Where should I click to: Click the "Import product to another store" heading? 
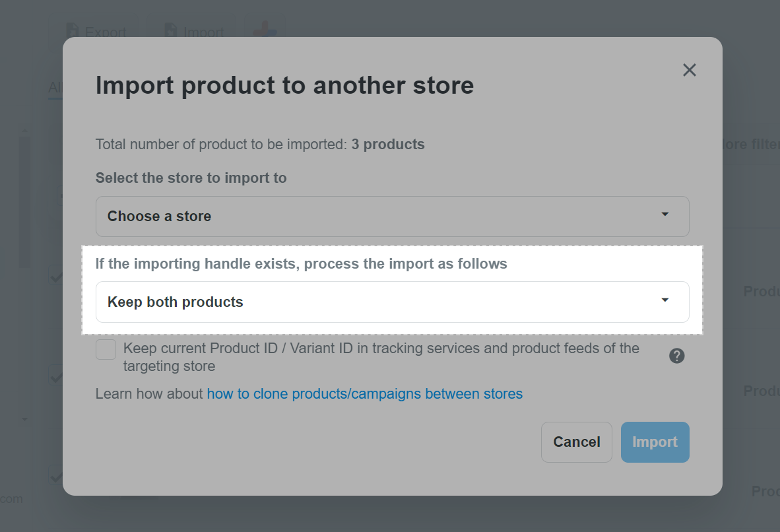pos(284,85)
